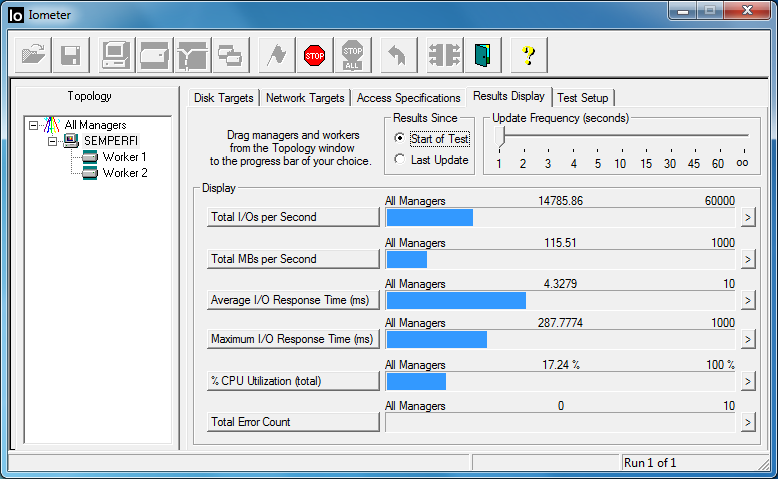The height and width of the screenshot is (479, 778).
Task: Start tests green flag icon
Action: pos(277,55)
